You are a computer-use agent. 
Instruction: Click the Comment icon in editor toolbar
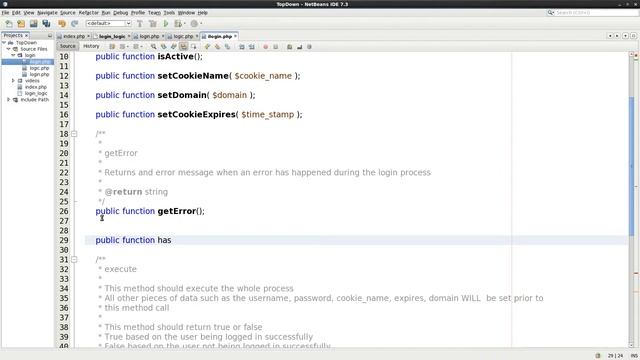(289, 47)
